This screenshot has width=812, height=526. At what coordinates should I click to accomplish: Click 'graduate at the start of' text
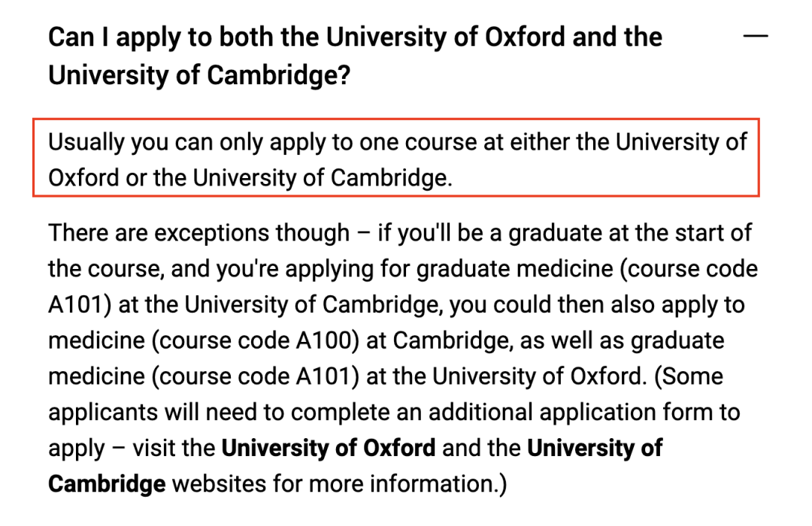630,234
